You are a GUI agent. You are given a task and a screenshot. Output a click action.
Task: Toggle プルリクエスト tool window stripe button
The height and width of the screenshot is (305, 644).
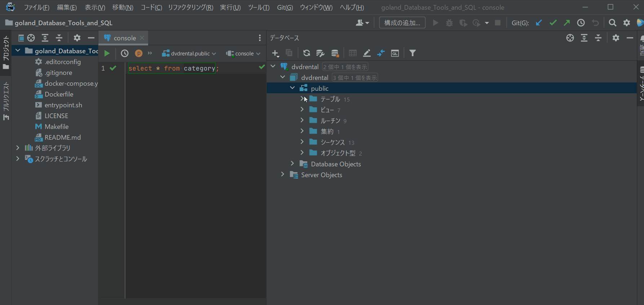point(6,101)
